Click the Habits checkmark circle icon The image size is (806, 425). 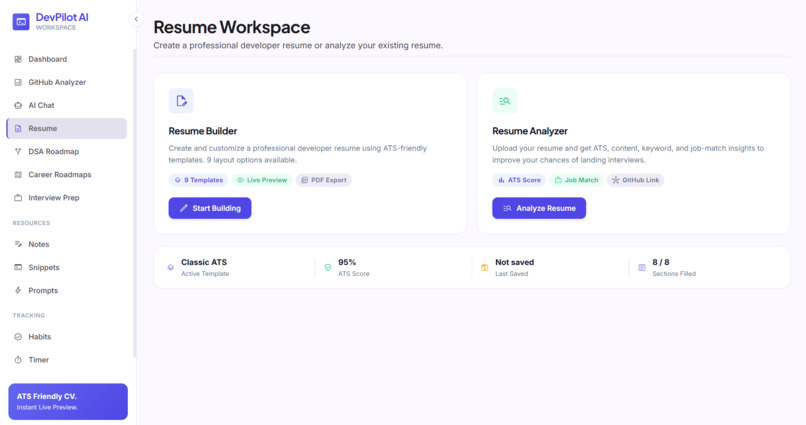18,337
